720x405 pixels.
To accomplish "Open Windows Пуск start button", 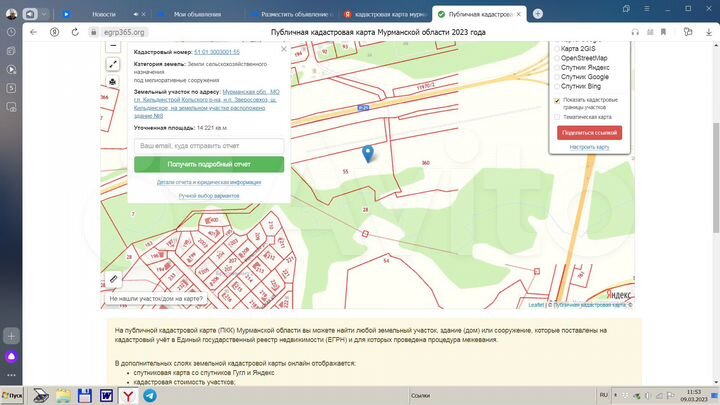I will pos(12,395).
